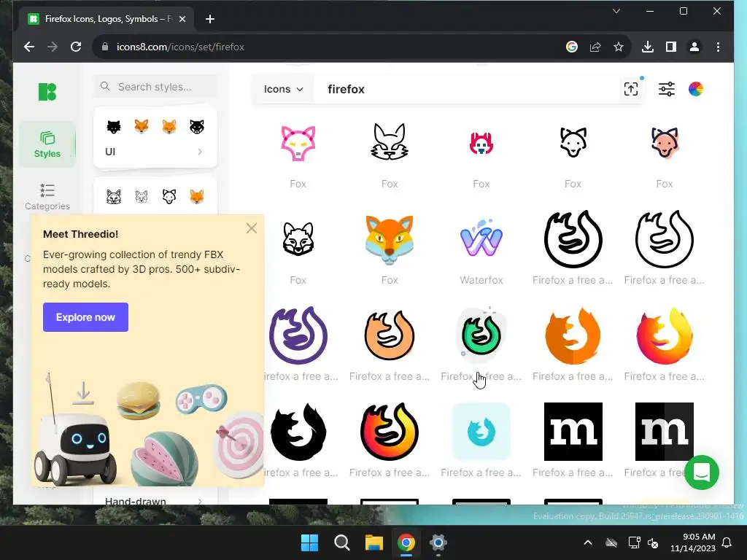Screen dimensions: 747x560
Task: Open the taskbar clock showing 9:05 AM
Action: (693, 542)
